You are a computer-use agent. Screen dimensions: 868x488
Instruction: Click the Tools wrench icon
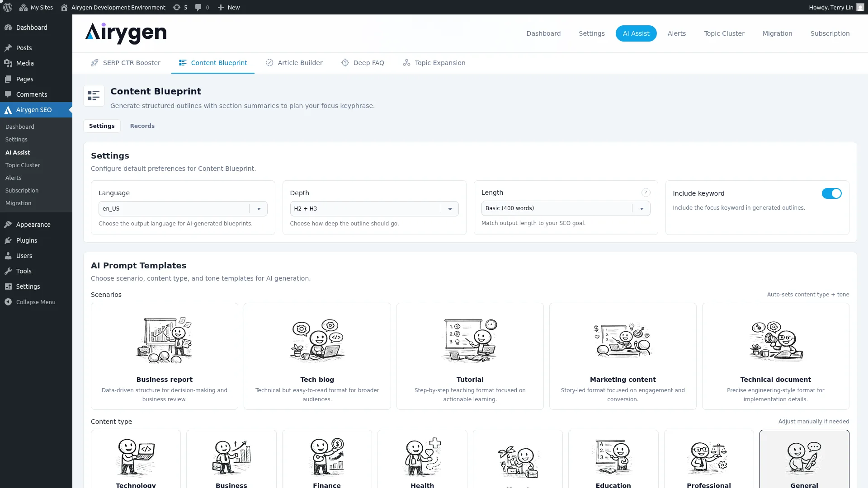point(8,271)
